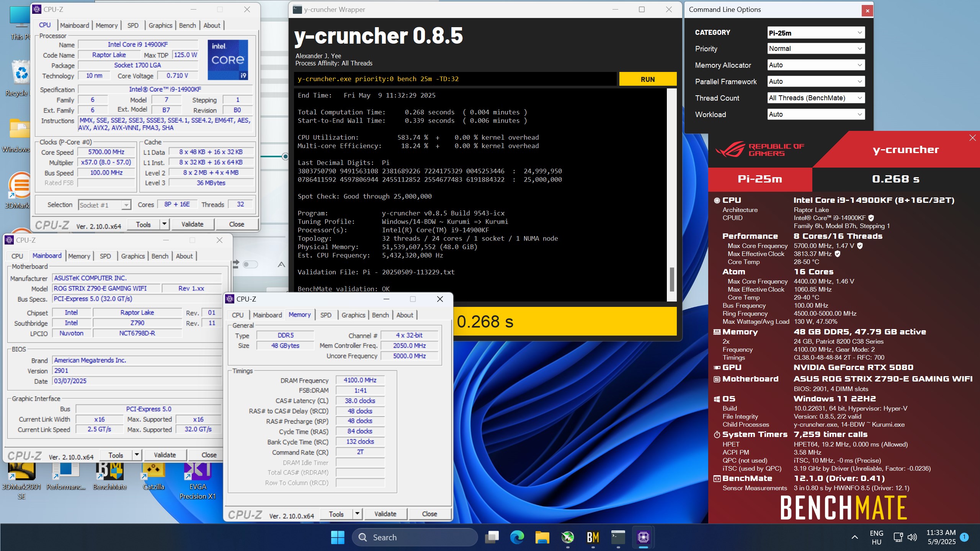Switch to the SPD tab in top CPU-Z
The width and height of the screenshot is (980, 551).
[x=133, y=25]
